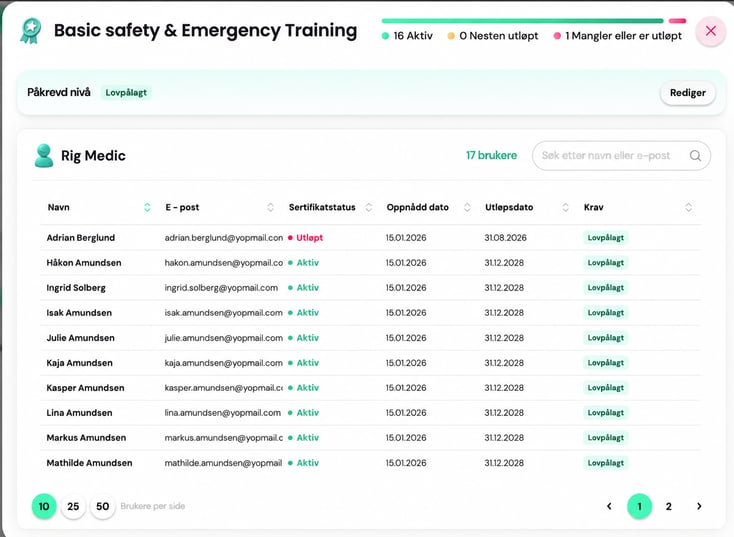Click the Rig Medic user avatar icon
Image resolution: width=734 pixels, height=537 pixels.
click(x=44, y=155)
